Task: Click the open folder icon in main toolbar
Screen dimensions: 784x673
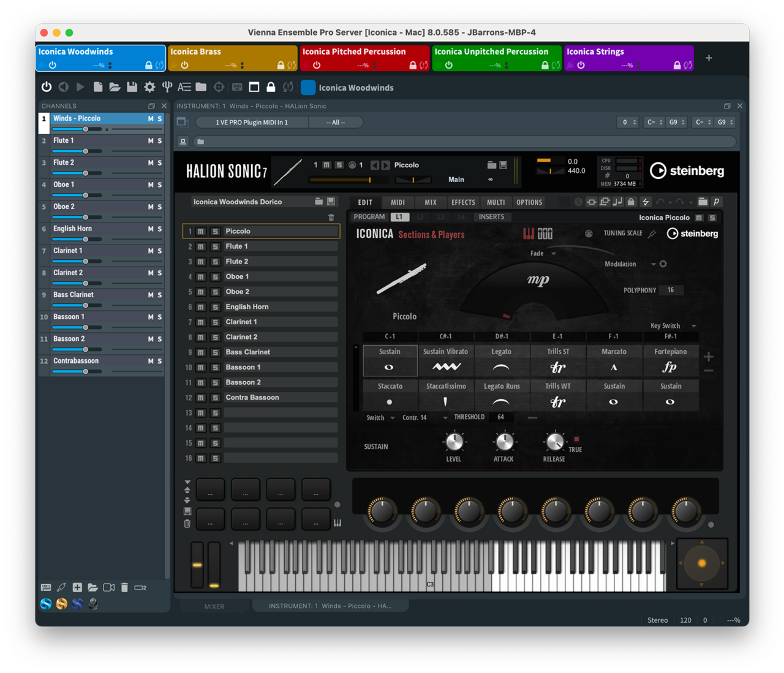Action: (x=115, y=87)
